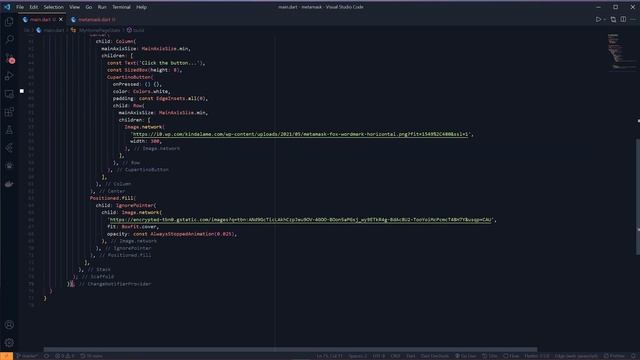Open the i0.wp.com metamask image URL
640x360 pixels.
tap(301, 134)
